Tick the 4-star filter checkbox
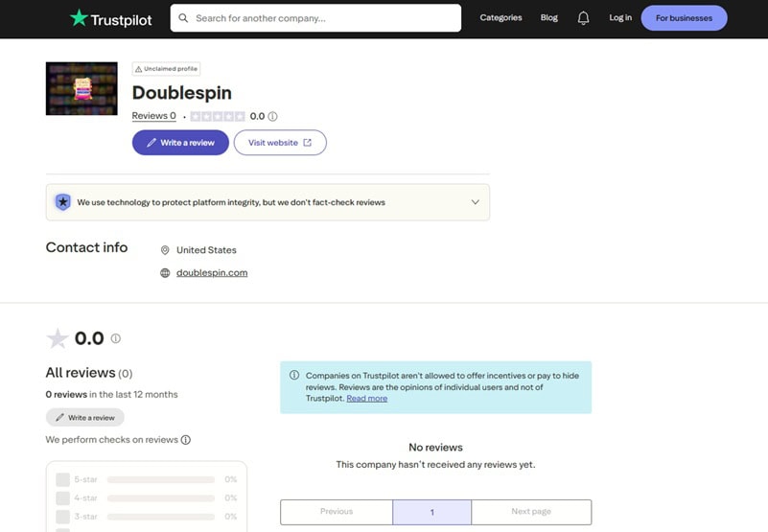This screenshot has height=532, width=768. [x=62, y=498]
